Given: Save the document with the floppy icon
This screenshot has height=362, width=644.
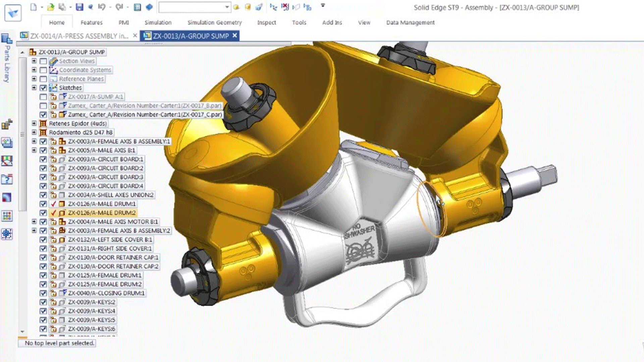Looking at the screenshot, I should [79, 7].
